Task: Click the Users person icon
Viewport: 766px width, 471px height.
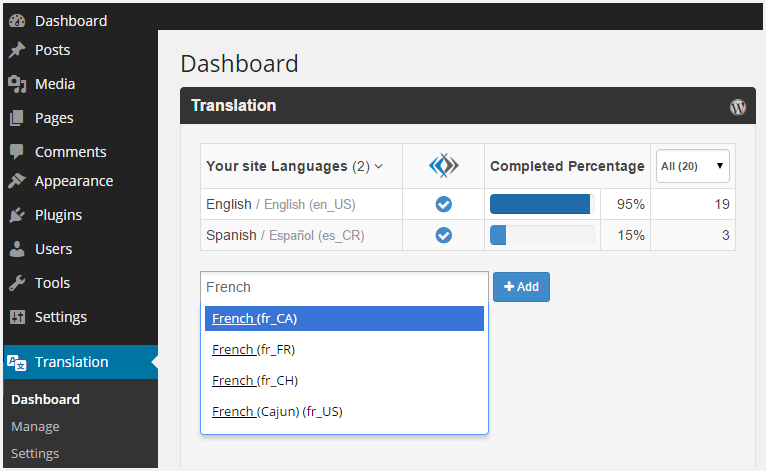Action: pos(17,249)
